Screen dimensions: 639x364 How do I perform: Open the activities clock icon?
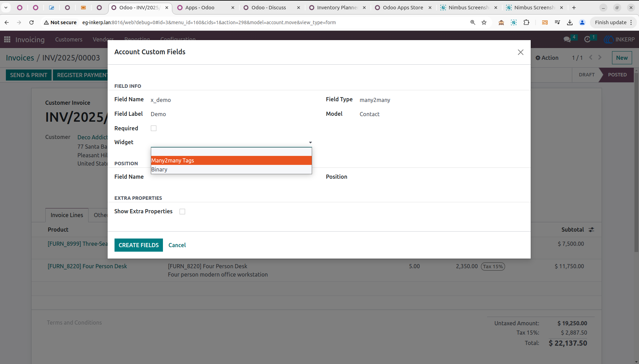point(587,39)
